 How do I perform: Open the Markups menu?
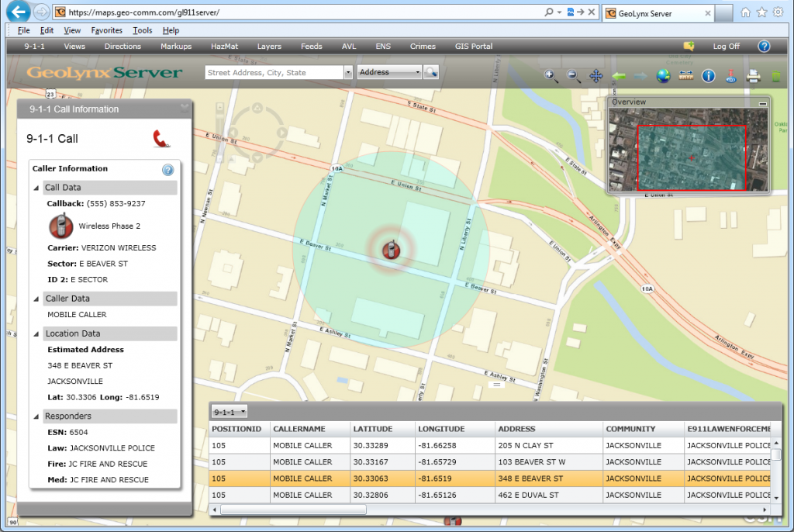(176, 46)
